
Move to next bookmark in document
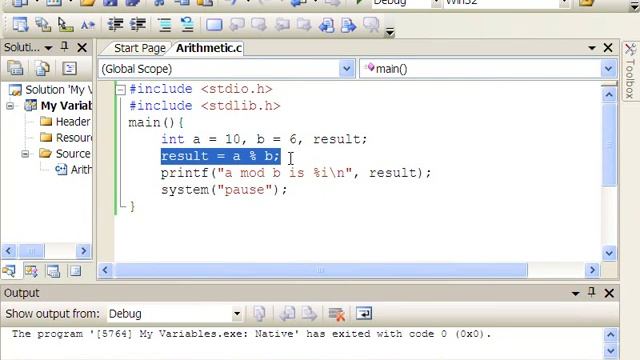point(349,25)
